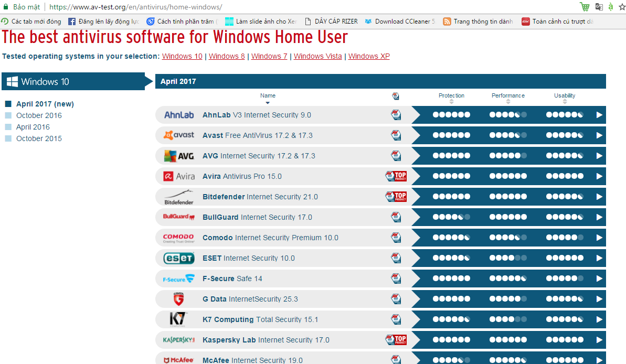
Task: Click the Bitdefender logo
Action: (179, 197)
